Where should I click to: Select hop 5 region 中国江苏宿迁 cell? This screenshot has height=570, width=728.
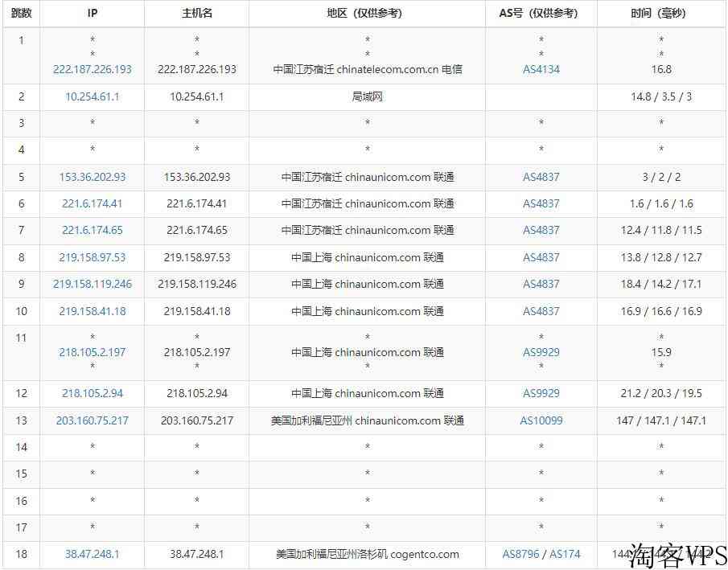[x=368, y=178]
